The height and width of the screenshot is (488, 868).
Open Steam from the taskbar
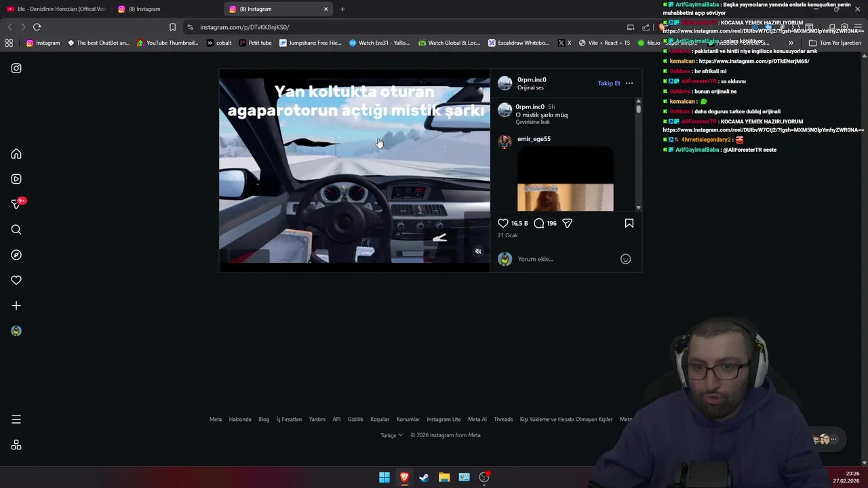tap(424, 477)
